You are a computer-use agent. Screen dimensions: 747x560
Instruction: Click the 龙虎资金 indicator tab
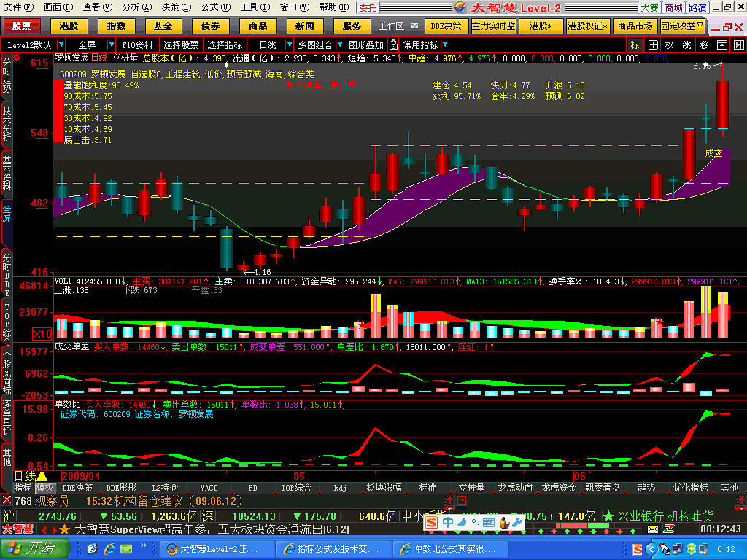click(x=560, y=488)
